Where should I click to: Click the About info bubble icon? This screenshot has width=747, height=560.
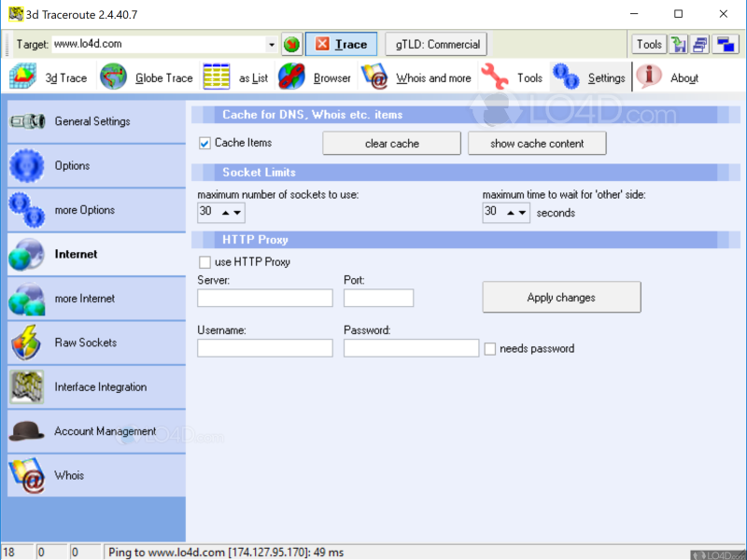pyautogui.click(x=649, y=77)
